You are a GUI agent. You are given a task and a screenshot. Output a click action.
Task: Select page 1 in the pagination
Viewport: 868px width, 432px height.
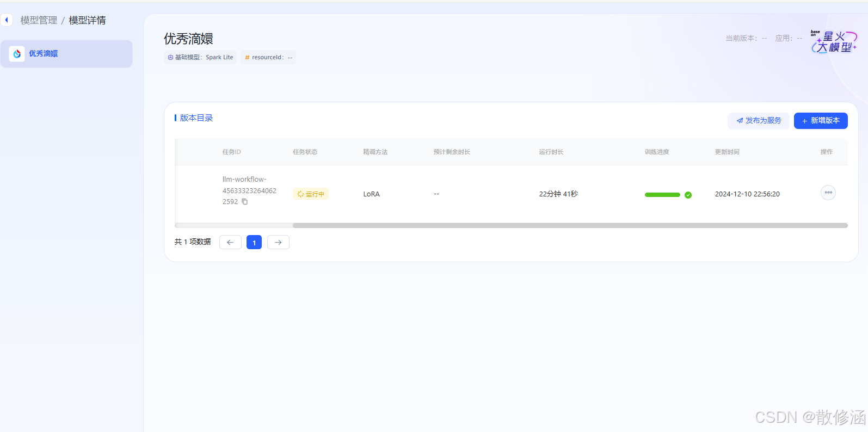click(x=254, y=242)
